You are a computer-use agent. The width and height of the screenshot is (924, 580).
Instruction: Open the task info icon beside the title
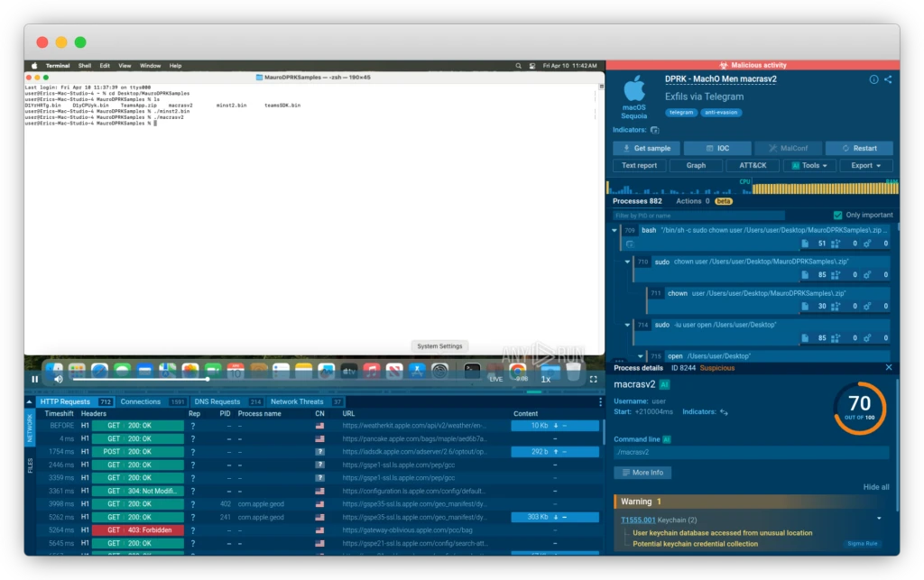pos(873,79)
